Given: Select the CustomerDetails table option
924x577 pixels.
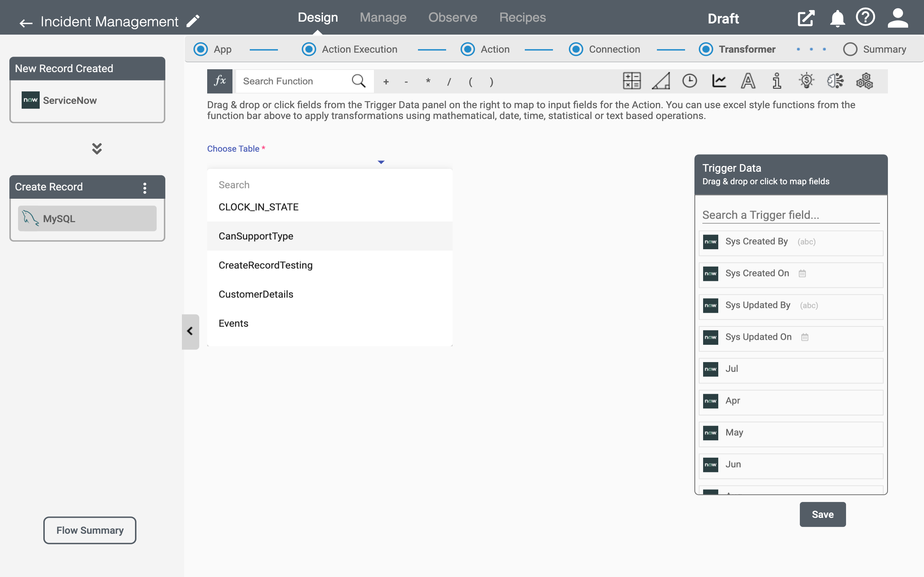Looking at the screenshot, I should coord(256,294).
